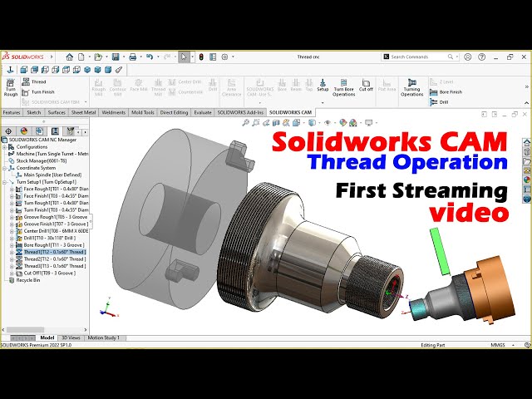Click the Bore Finish tool

click(446, 92)
